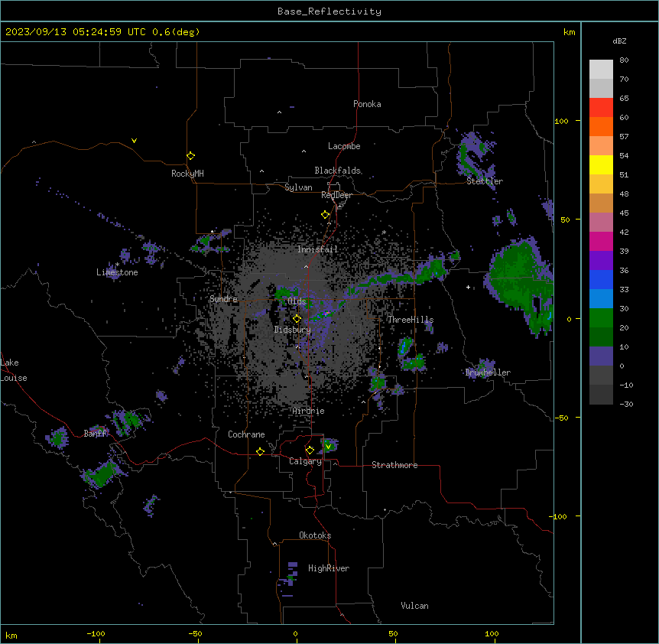Click the yellow diamond marker near Didsbury

tap(297, 319)
